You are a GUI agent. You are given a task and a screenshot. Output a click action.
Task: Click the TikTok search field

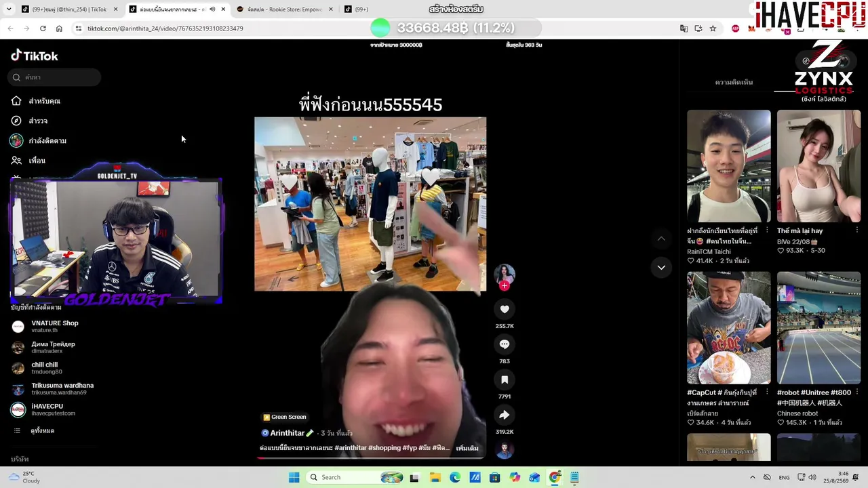[x=55, y=77]
